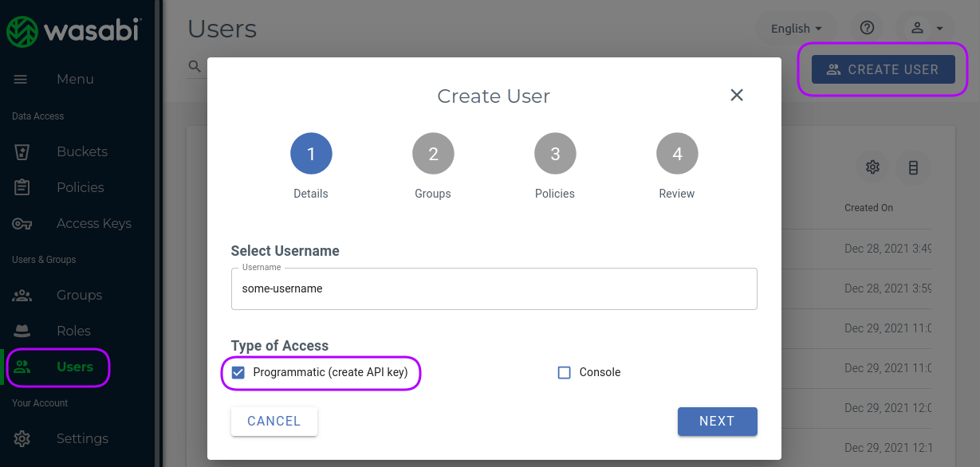Jump to step 4 Review
Viewport: 980px width, 467px height.
pyautogui.click(x=677, y=153)
